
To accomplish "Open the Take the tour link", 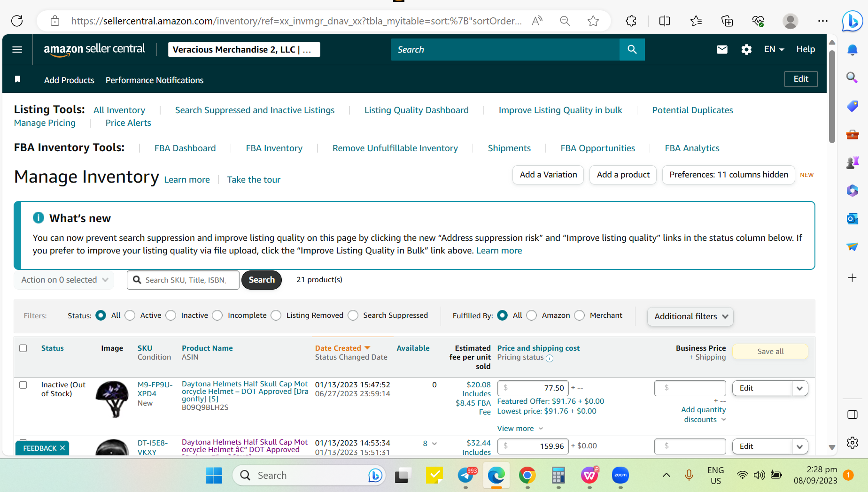I will coord(254,180).
